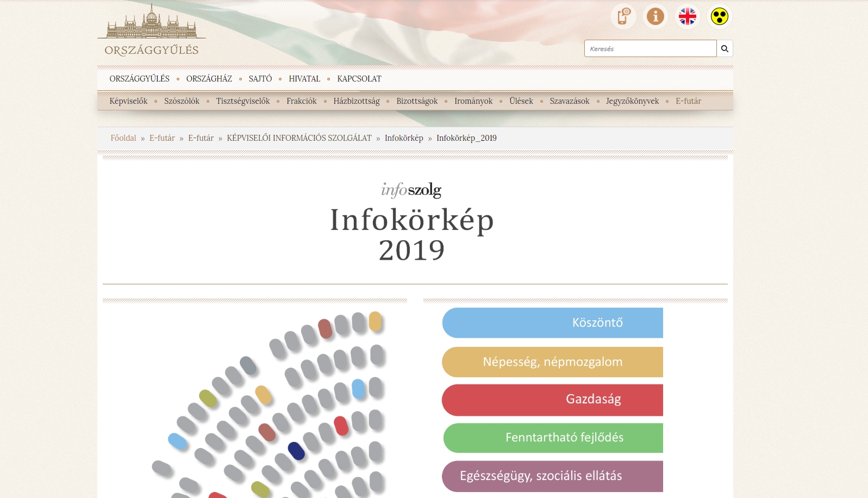Go to Frakciók submenu
The height and width of the screenshot is (498, 868).
pyautogui.click(x=302, y=101)
